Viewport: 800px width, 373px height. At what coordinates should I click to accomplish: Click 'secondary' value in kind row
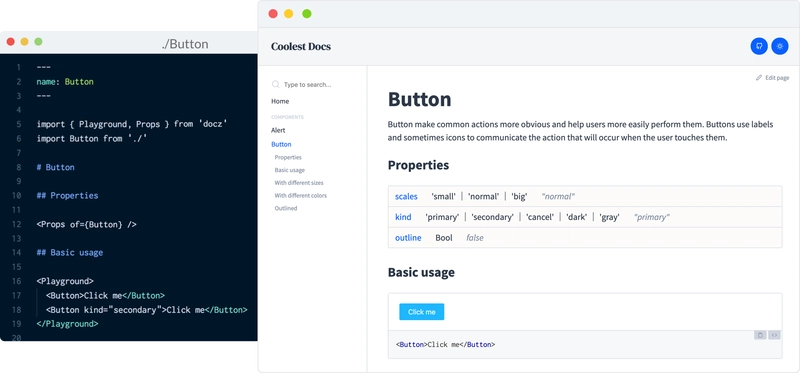(x=492, y=217)
